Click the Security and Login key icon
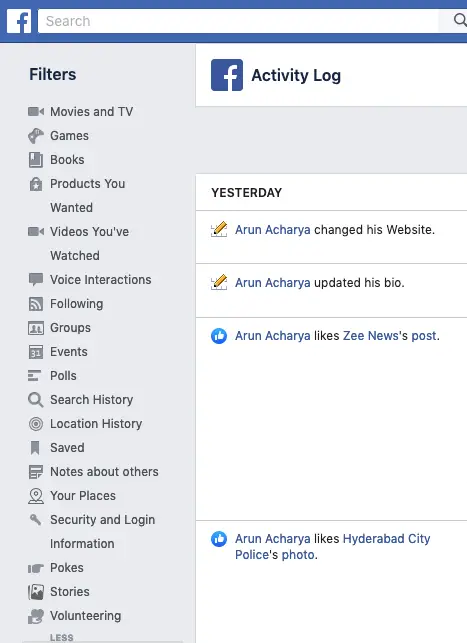The width and height of the screenshot is (467, 643). click(x=36, y=520)
